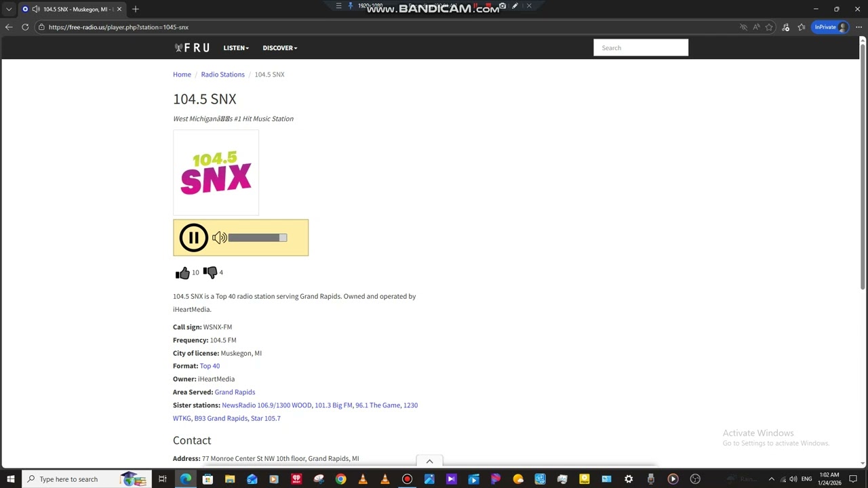Screen dimensions: 868x488
Task: Open Microsoft Store from taskbar
Action: point(208,479)
